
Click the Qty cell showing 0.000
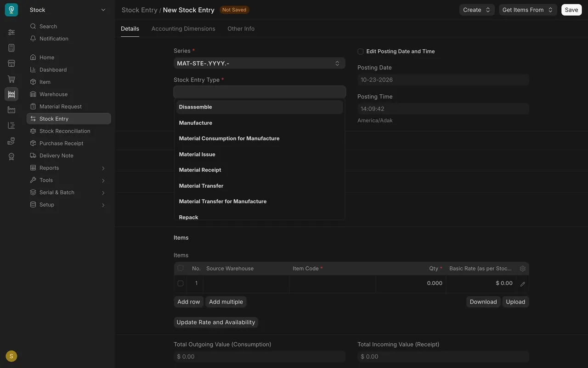click(411, 283)
